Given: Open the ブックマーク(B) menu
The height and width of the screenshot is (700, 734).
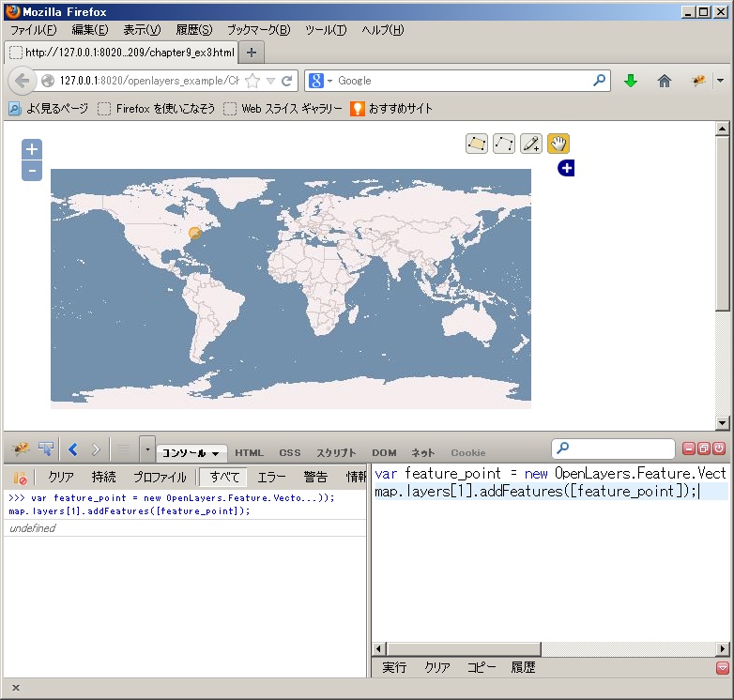Looking at the screenshot, I should click(x=257, y=30).
